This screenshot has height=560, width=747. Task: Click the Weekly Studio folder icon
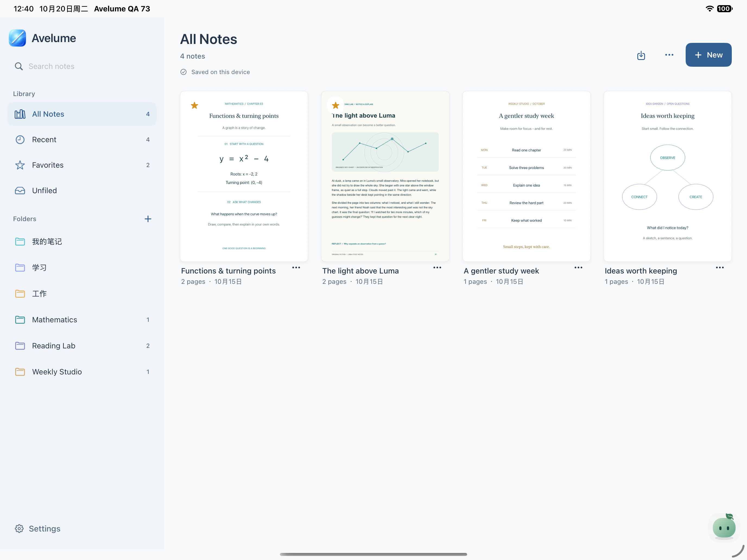click(x=20, y=372)
